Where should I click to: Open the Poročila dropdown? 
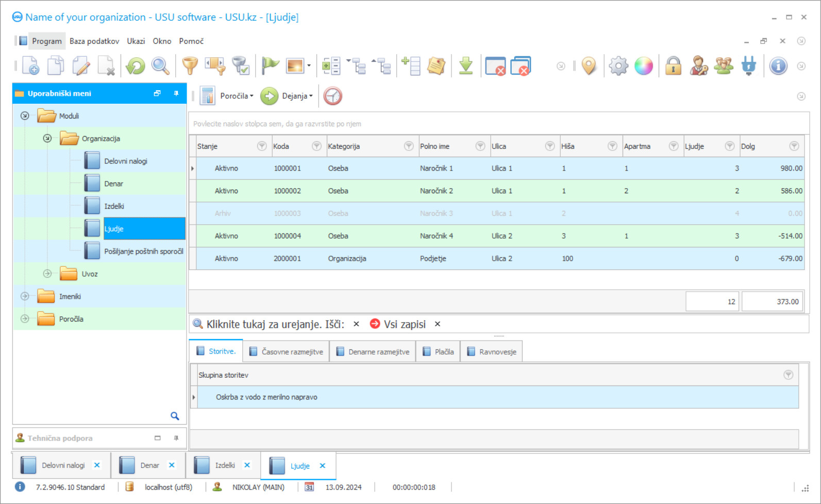237,96
